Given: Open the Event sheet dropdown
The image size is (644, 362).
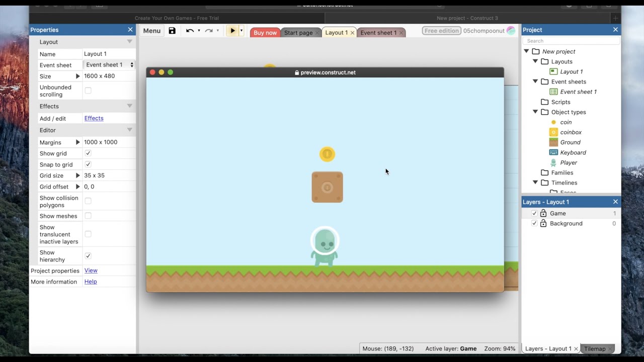Looking at the screenshot, I should [x=109, y=65].
